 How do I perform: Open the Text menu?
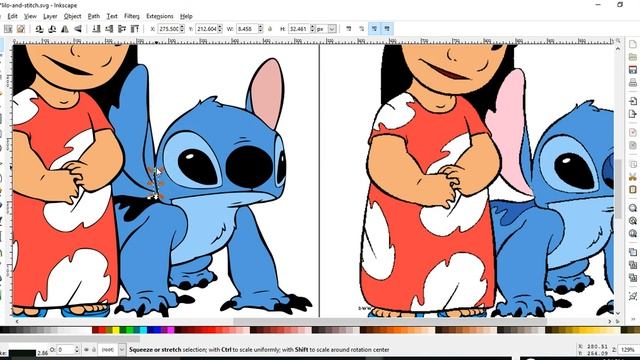pyautogui.click(x=112, y=16)
